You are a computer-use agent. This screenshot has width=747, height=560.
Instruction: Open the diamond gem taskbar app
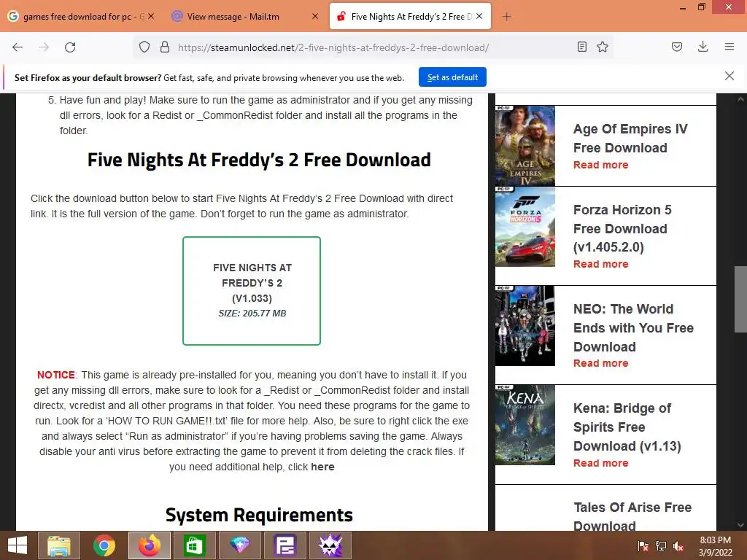pyautogui.click(x=239, y=545)
